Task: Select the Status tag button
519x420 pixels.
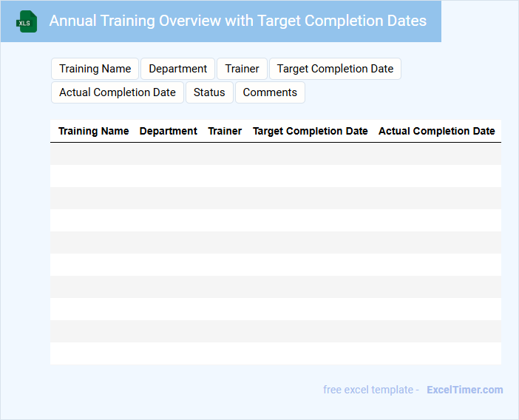Action: (x=209, y=92)
